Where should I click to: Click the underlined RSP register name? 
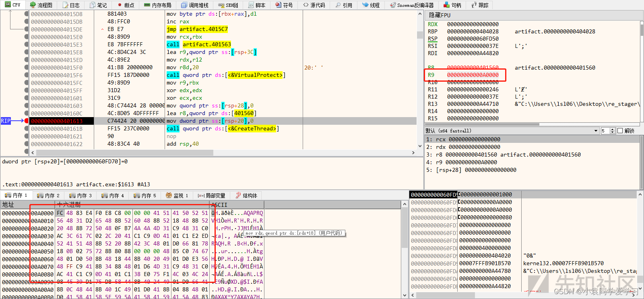coord(432,39)
